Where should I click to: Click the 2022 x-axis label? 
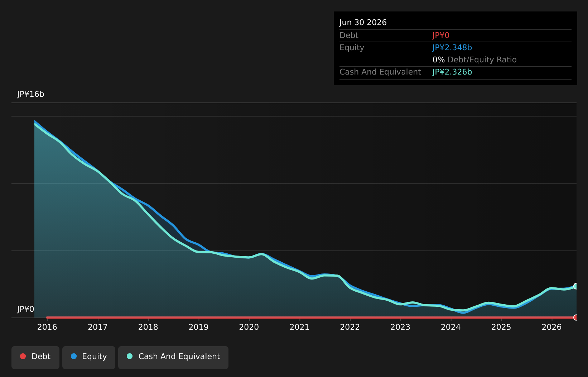point(350,327)
